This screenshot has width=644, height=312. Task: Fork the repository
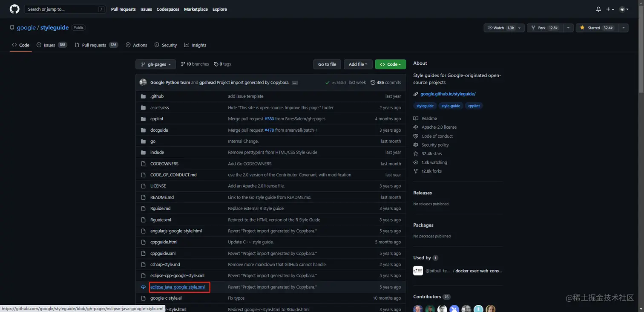pyautogui.click(x=545, y=28)
